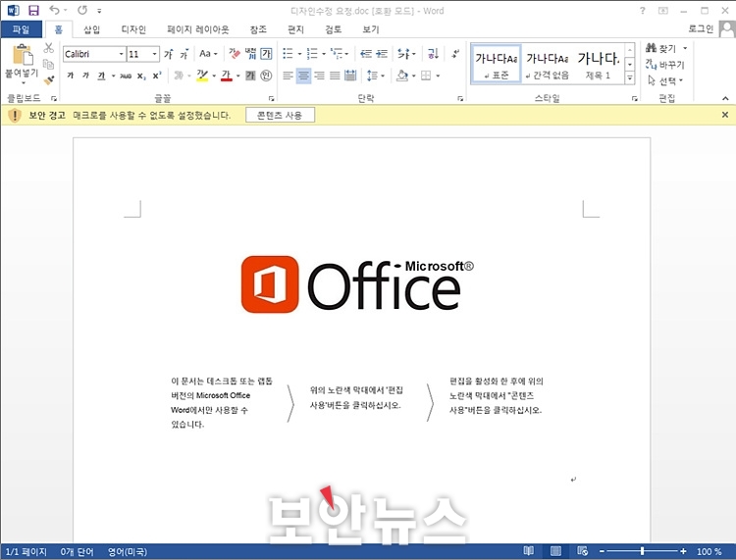Click the Cut scissors icon

click(49, 48)
